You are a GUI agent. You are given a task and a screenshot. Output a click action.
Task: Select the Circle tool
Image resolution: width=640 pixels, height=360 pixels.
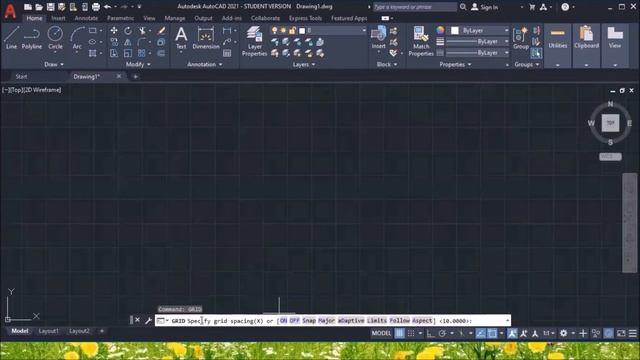(x=55, y=38)
